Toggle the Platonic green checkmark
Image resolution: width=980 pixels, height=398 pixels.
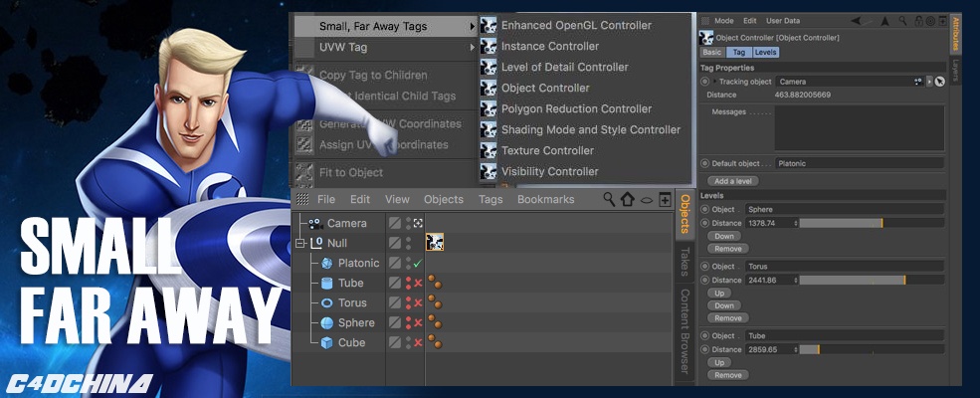click(x=418, y=264)
